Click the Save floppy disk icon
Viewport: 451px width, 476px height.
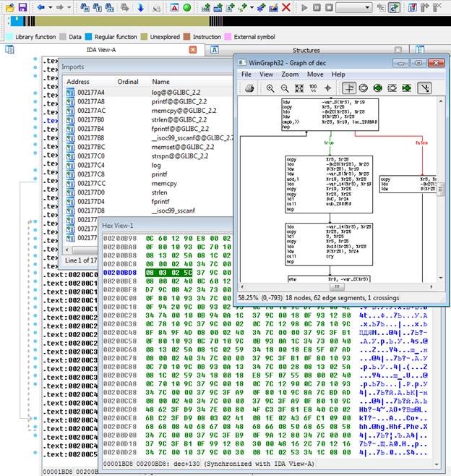(x=22, y=7)
